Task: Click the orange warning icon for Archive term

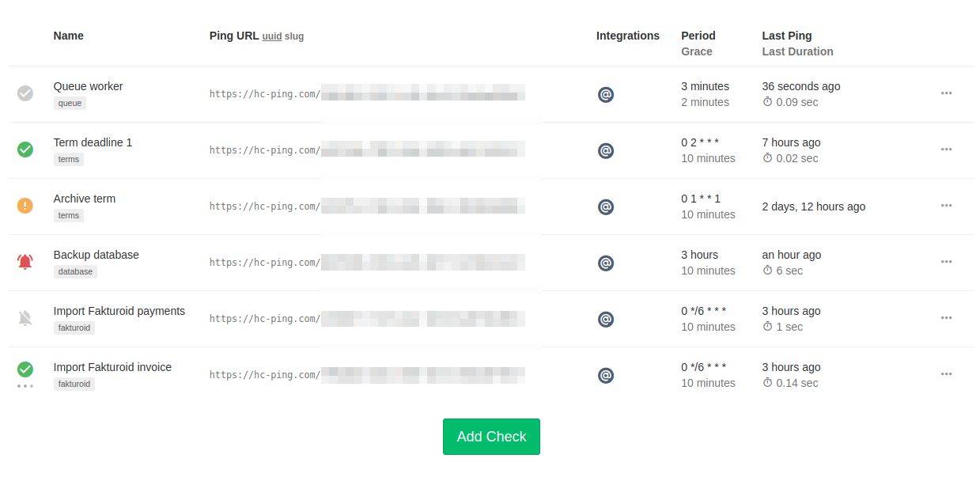Action: coord(25,206)
